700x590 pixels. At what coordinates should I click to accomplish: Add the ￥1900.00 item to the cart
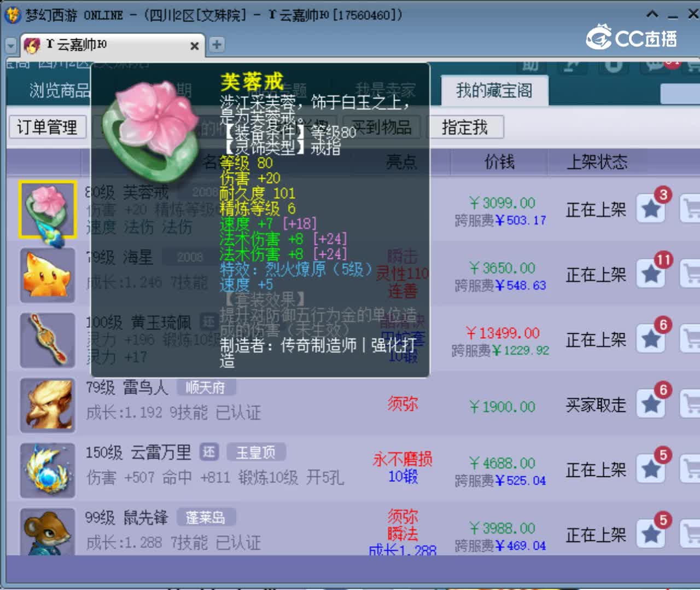tap(690, 404)
